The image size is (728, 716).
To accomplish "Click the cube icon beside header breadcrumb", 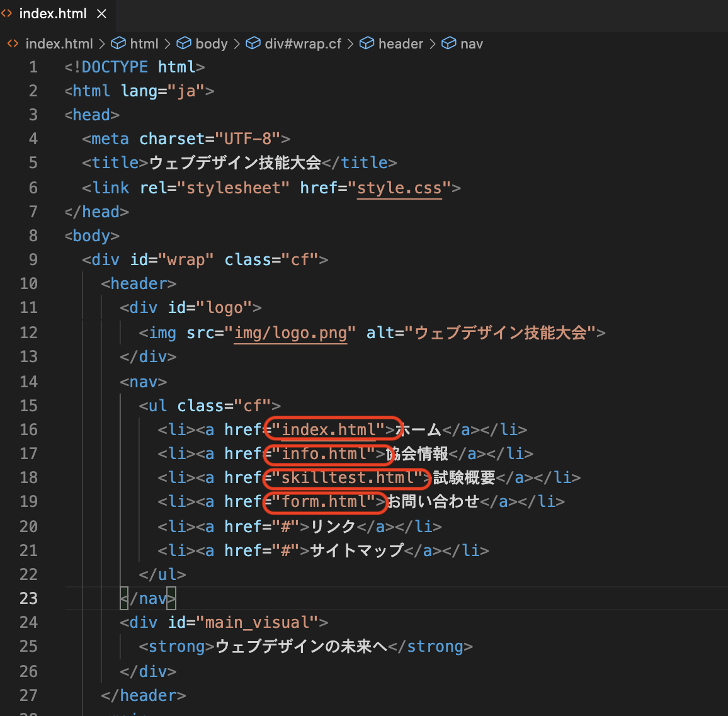I will [x=367, y=43].
